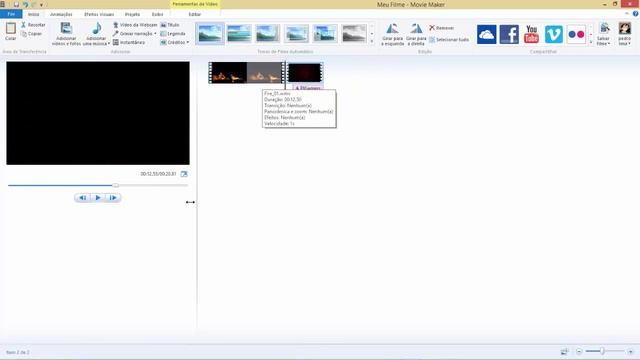Toggle full screen preview icon
The width and height of the screenshot is (640, 360).
point(184,174)
